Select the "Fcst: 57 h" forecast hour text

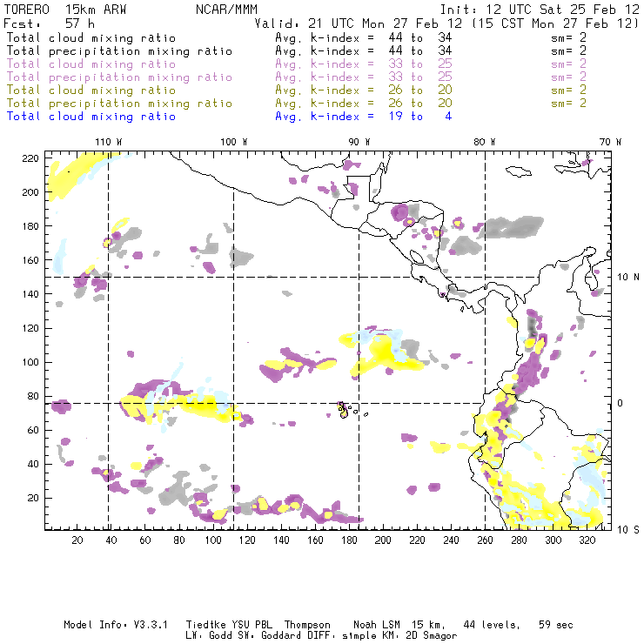point(49,23)
